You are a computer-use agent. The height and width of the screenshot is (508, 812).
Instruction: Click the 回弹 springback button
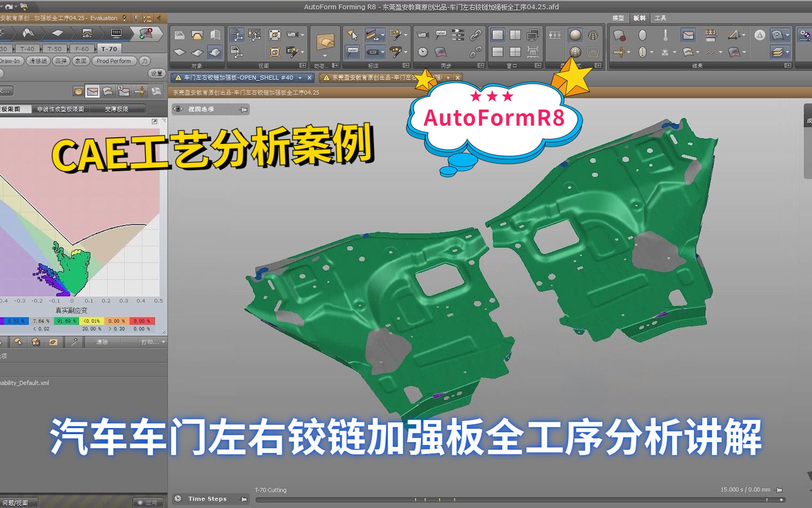pos(61,61)
